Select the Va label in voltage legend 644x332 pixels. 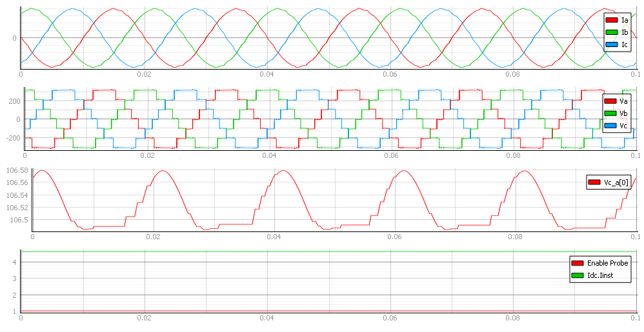[x=623, y=101]
